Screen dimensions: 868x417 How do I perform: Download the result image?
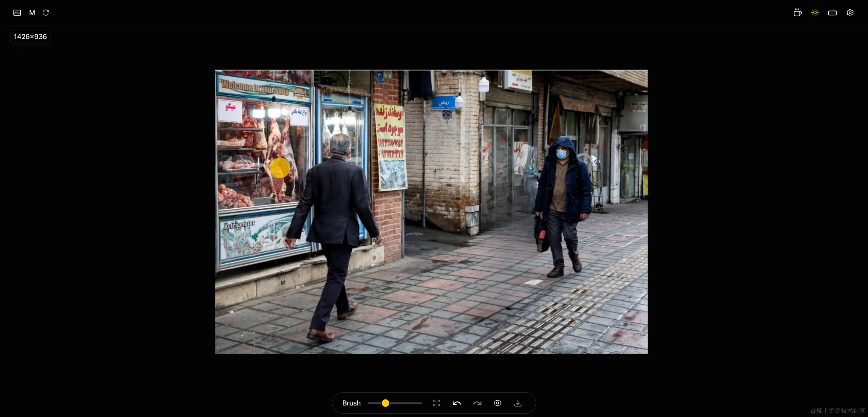(518, 403)
